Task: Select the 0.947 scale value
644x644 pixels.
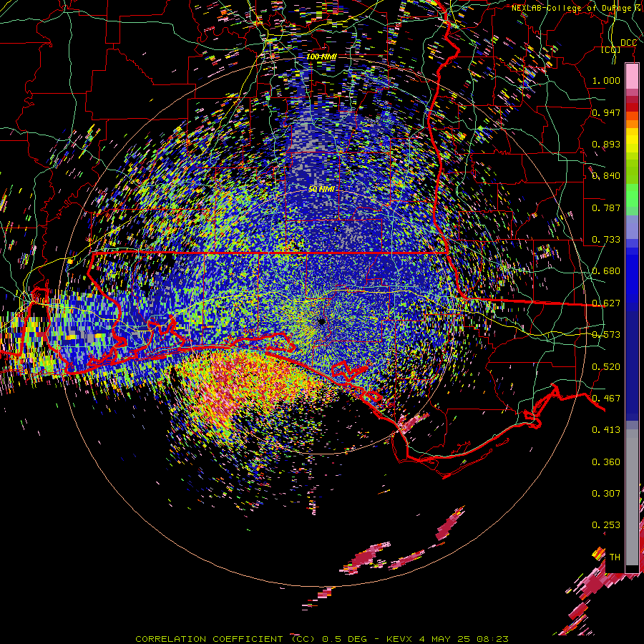Action: point(606,112)
